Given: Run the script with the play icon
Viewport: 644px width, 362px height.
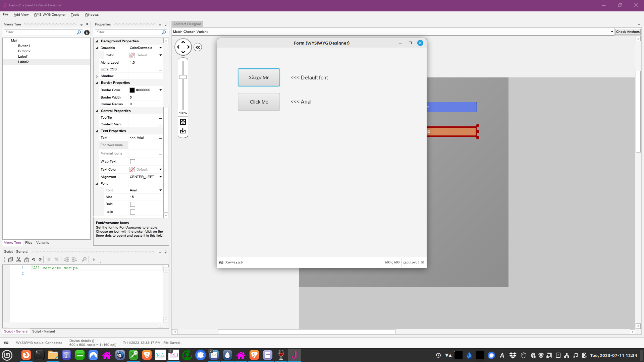Looking at the screenshot, I should (94, 259).
